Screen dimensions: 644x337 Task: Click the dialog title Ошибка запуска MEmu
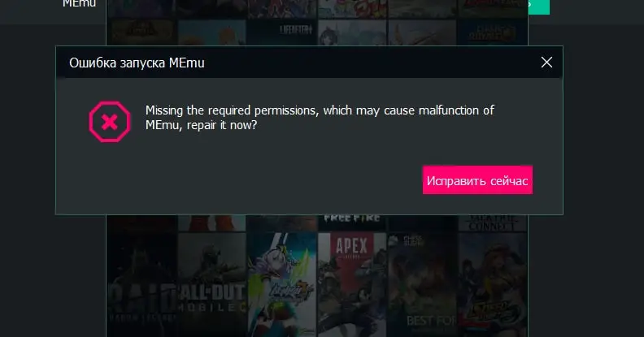(x=137, y=63)
